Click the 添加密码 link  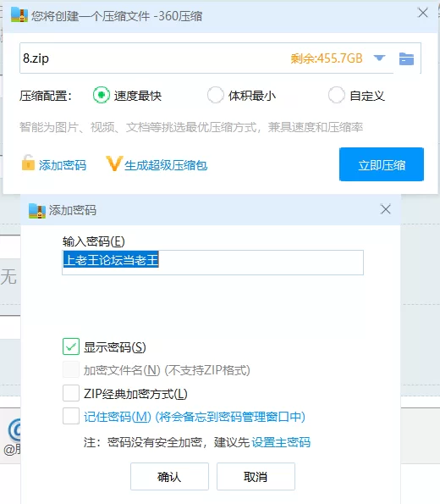(x=63, y=165)
